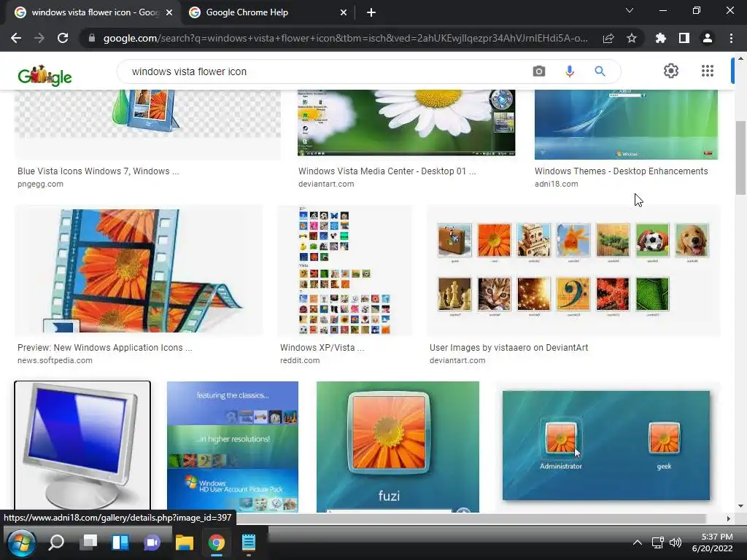Select the Administrator and geek login thumbnail
Viewport: 747px width, 560px height.
pyautogui.click(x=606, y=446)
